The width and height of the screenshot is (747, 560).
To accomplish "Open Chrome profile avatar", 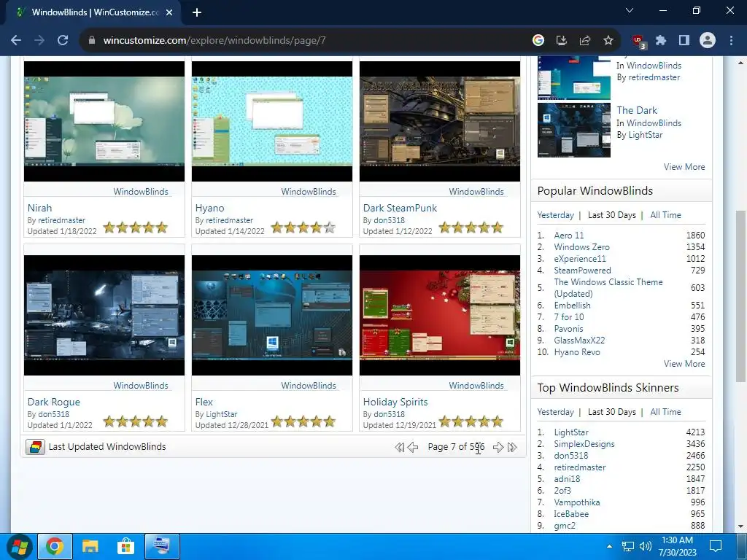I will [x=708, y=41].
